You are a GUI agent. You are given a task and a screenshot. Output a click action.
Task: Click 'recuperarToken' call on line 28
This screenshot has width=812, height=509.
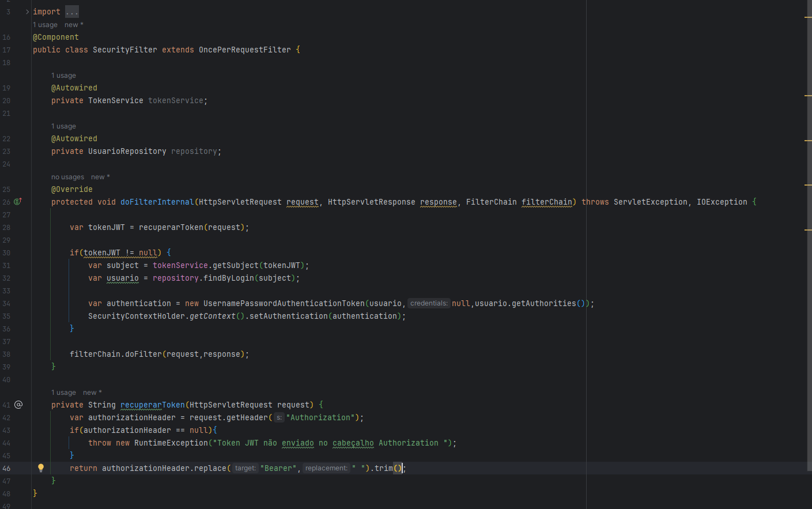click(171, 227)
